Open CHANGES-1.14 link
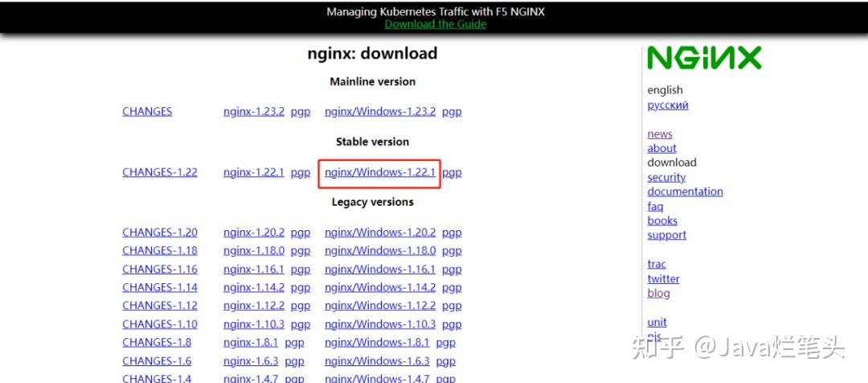Viewport: 868px width, 383px height. coord(160,288)
